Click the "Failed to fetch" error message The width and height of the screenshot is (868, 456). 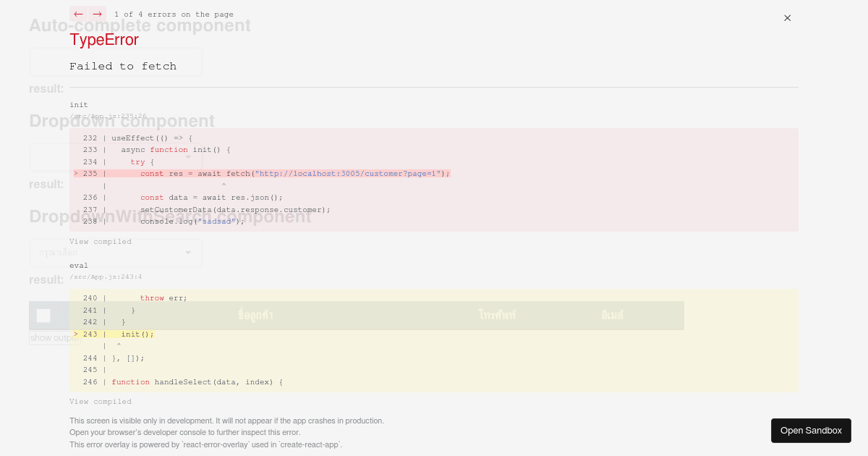click(123, 66)
